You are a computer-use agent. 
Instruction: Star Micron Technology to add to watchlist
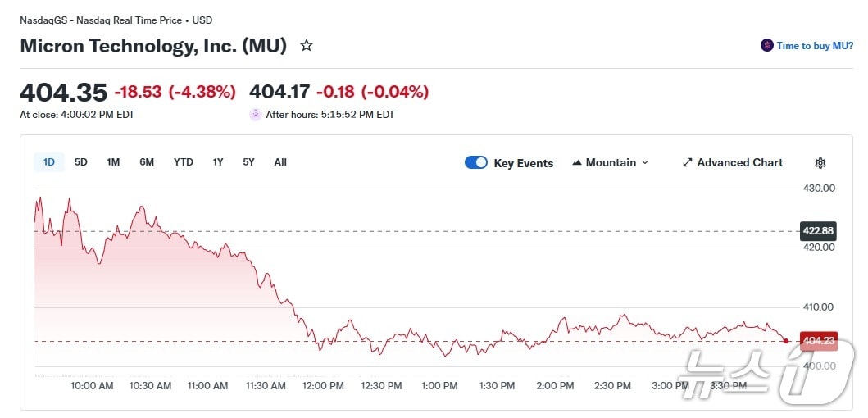coord(307,46)
